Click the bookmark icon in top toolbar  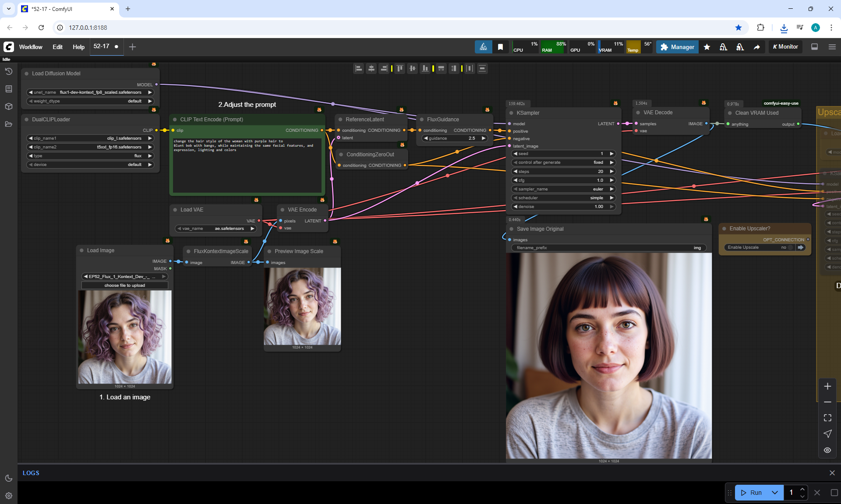coord(500,47)
